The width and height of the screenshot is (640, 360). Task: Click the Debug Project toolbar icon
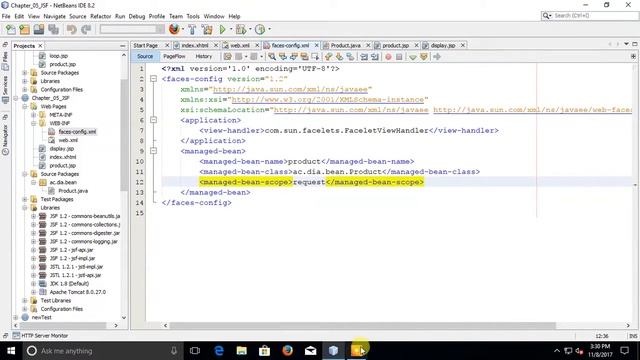pos(240,29)
